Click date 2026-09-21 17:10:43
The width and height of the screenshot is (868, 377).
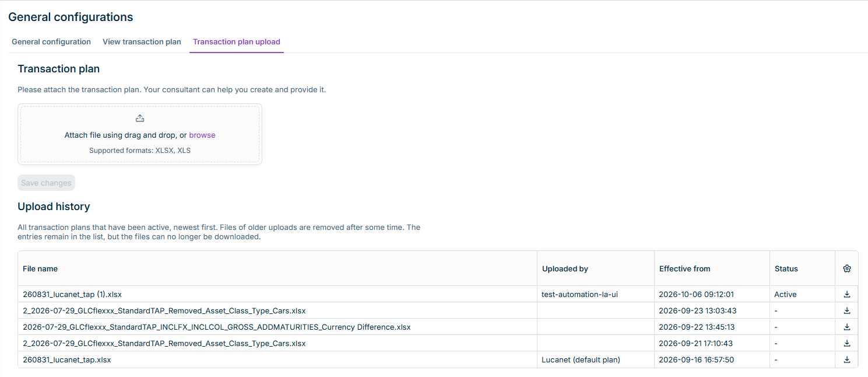(x=696, y=343)
